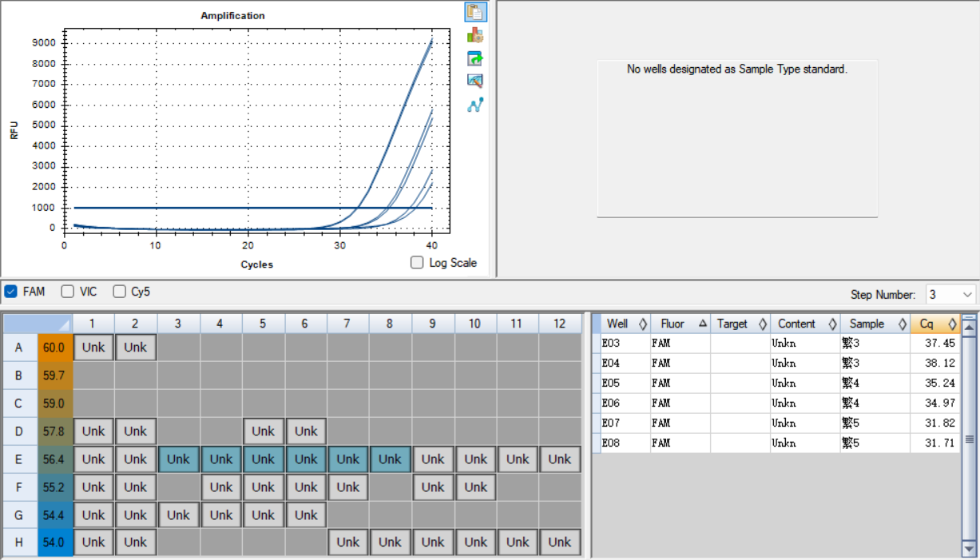
Task: Select well D5 Unk
Action: (x=263, y=431)
